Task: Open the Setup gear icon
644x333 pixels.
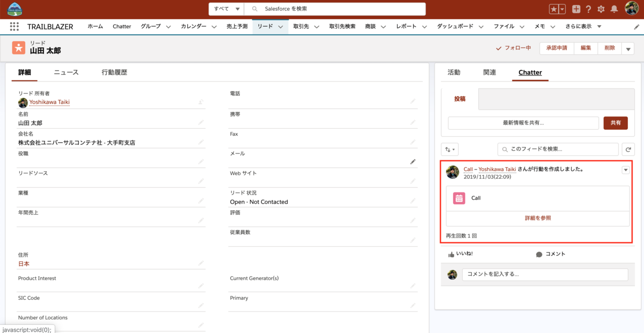Action: tap(601, 9)
